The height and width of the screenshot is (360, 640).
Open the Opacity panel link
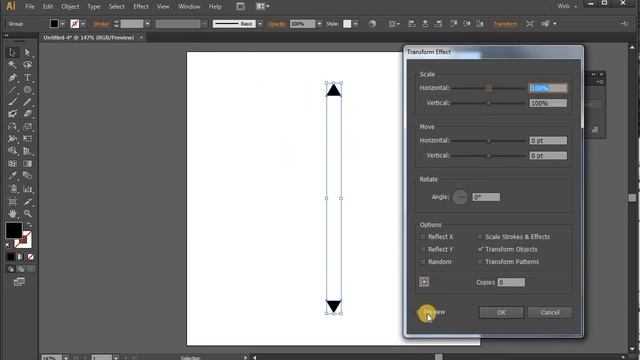click(277, 24)
